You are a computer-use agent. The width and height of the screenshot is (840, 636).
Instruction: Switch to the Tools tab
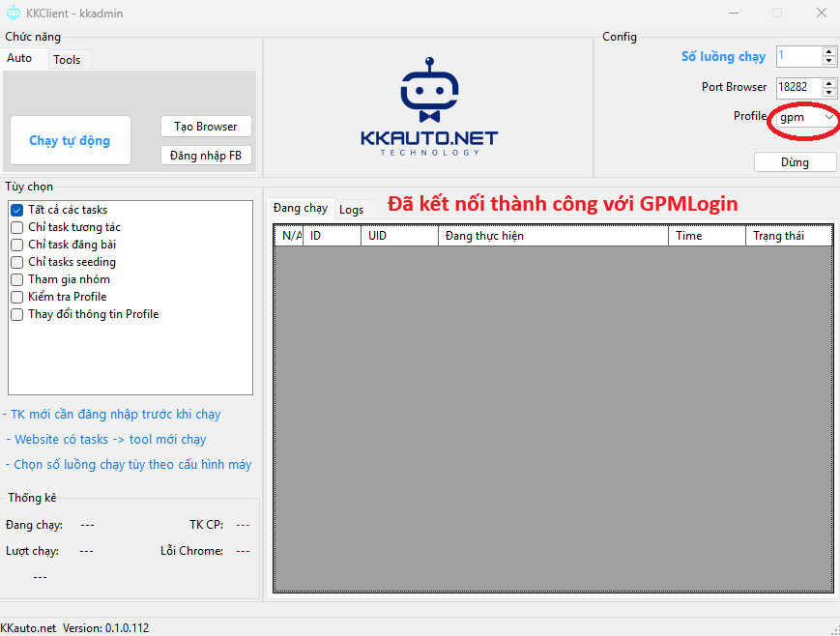tap(67, 60)
